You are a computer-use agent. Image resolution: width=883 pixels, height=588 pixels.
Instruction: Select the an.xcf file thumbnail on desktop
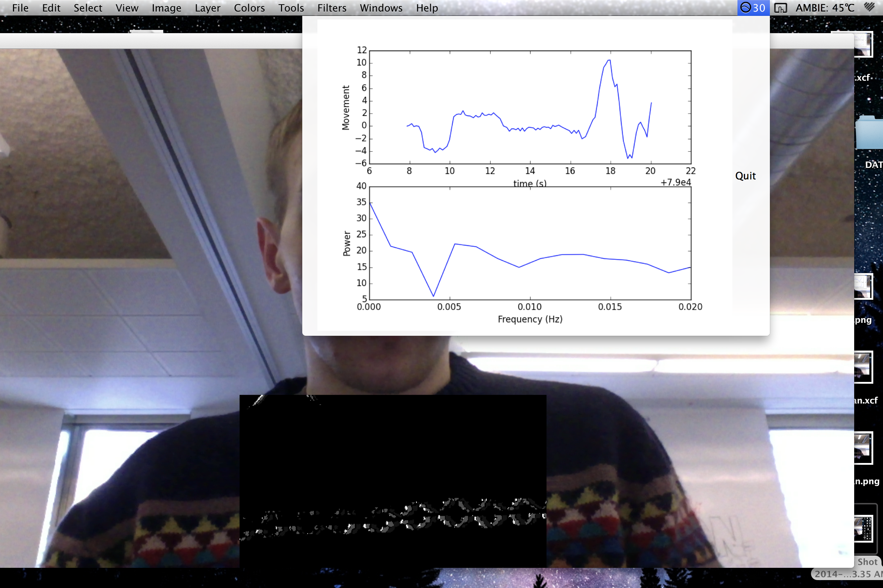pyautogui.click(x=863, y=367)
